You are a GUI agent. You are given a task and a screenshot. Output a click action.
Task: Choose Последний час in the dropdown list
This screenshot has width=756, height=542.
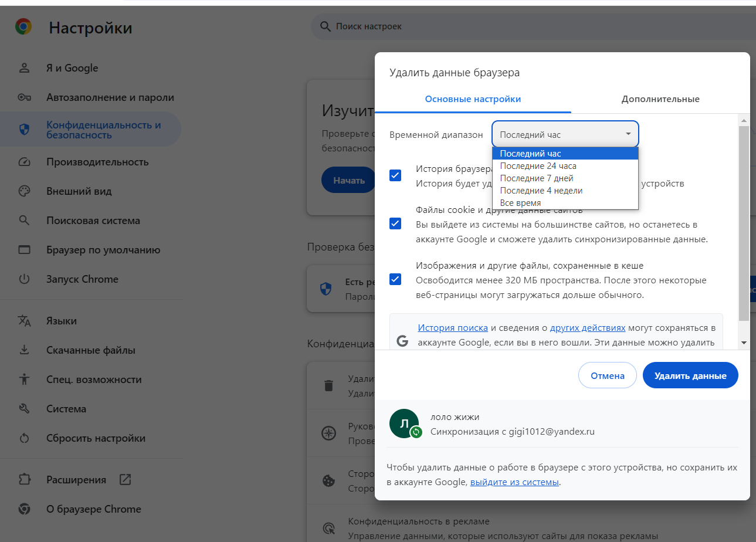pyautogui.click(x=565, y=154)
